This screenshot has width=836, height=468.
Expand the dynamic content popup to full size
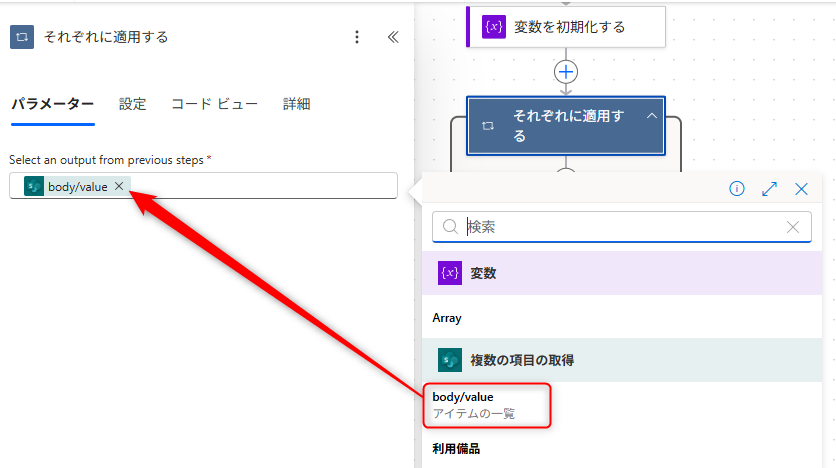pos(769,189)
